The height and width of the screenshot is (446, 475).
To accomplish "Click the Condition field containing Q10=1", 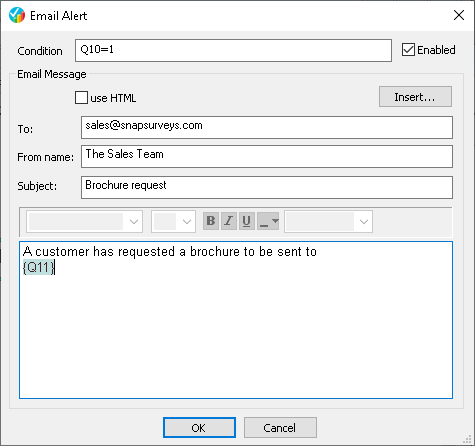I will pyautogui.click(x=233, y=51).
